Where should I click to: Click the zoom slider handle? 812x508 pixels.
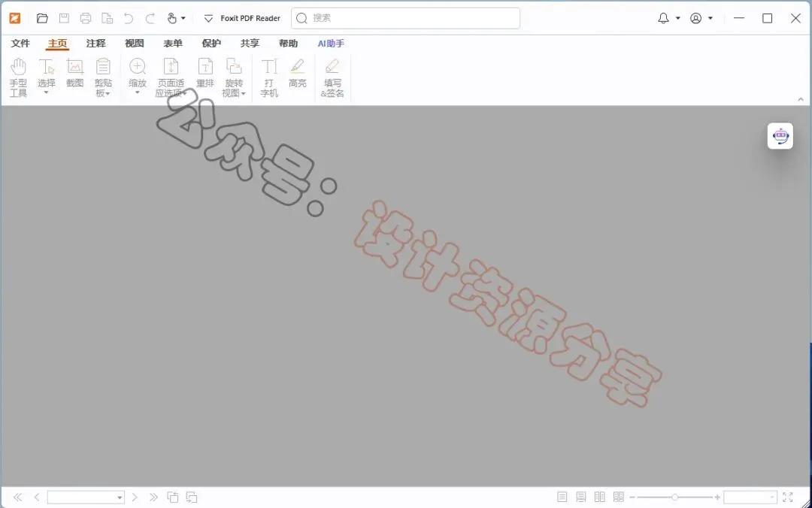[674, 497]
